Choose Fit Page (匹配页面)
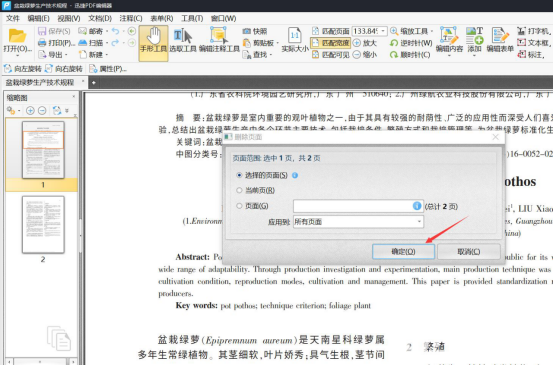 (x=330, y=31)
